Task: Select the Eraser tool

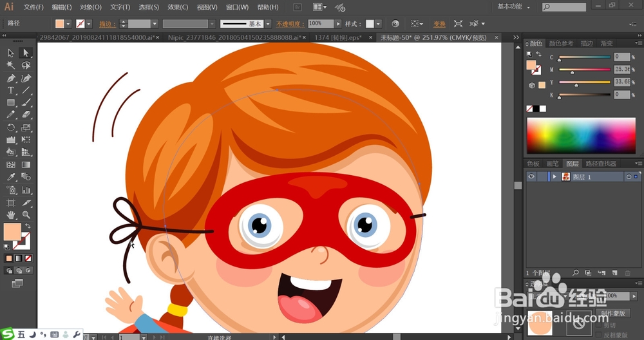Action: coord(26,115)
